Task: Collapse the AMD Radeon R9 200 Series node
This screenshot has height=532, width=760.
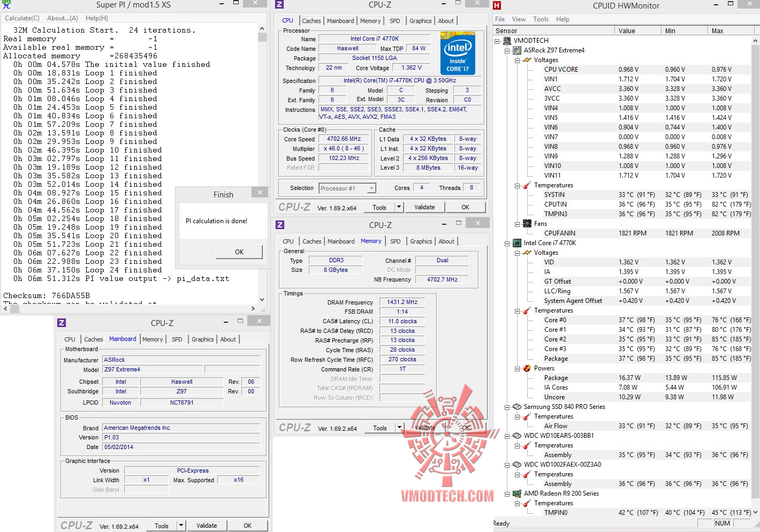Action: (x=507, y=493)
